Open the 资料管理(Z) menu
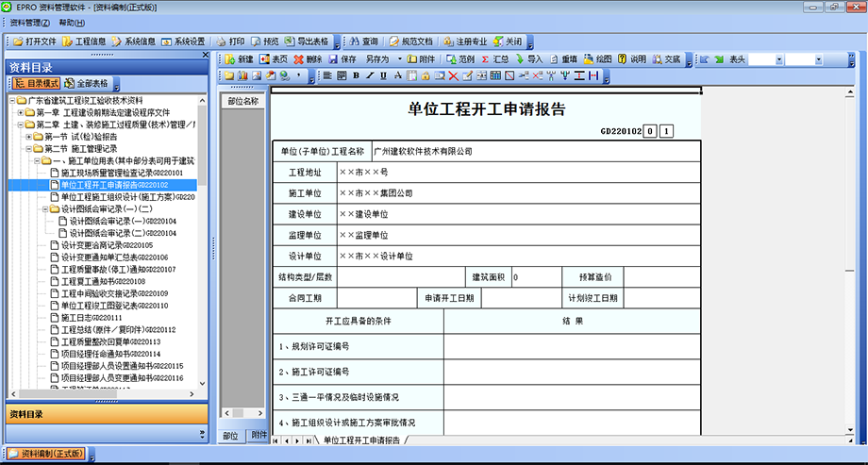This screenshot has height=465, width=868. pyautogui.click(x=29, y=22)
